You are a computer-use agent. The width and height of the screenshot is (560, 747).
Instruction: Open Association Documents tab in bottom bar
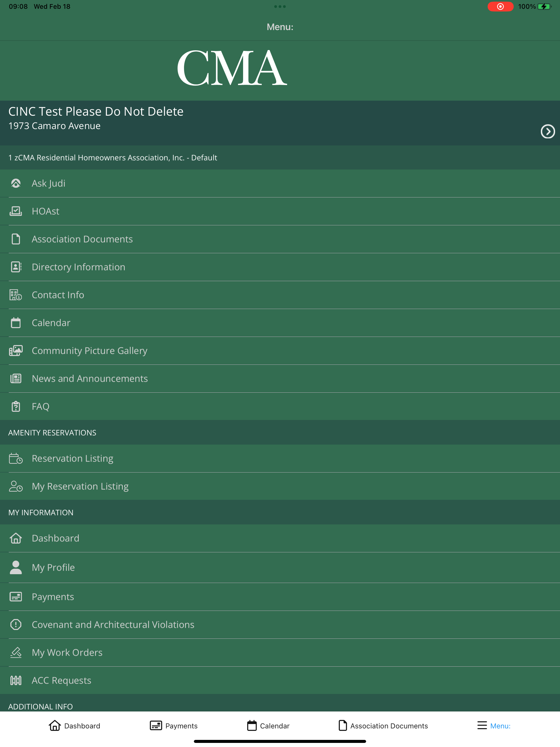pyautogui.click(x=383, y=726)
